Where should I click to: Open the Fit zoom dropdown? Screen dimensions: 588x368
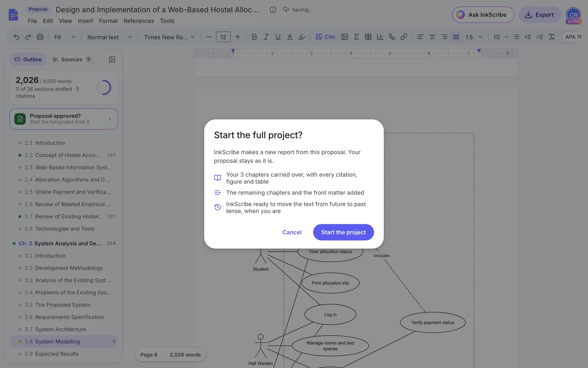tap(65, 37)
